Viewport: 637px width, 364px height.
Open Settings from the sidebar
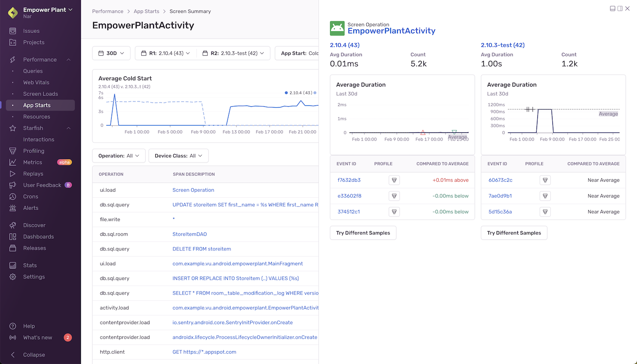click(34, 277)
